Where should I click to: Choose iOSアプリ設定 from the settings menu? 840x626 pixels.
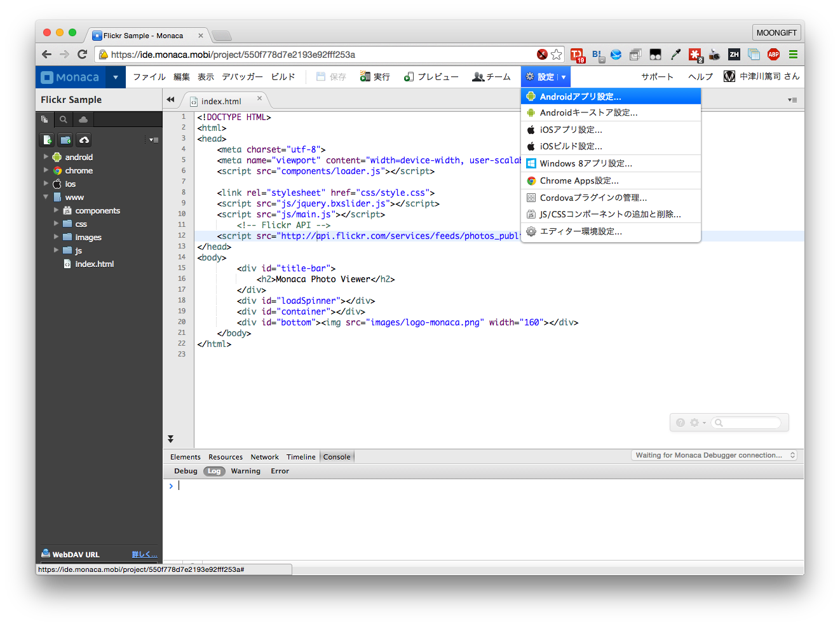[x=571, y=130]
